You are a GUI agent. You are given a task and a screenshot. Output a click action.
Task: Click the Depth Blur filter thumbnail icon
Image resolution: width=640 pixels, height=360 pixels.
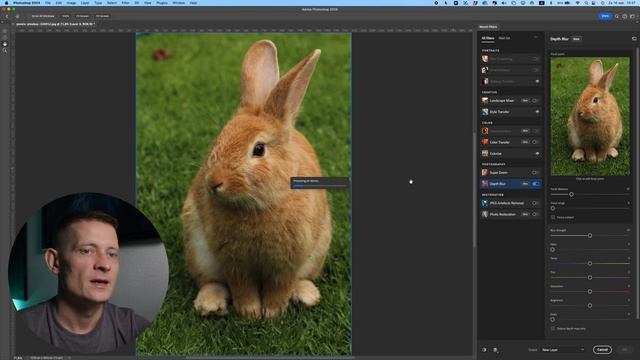485,184
